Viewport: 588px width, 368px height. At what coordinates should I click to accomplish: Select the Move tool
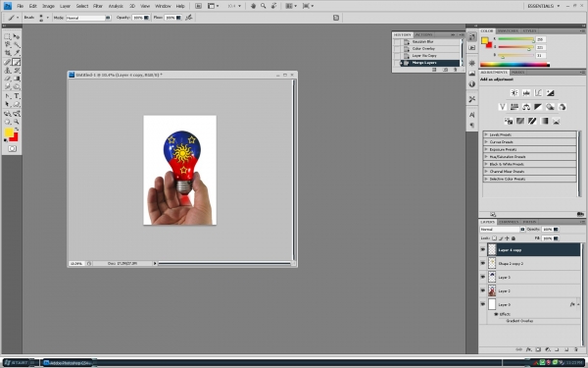[17, 36]
